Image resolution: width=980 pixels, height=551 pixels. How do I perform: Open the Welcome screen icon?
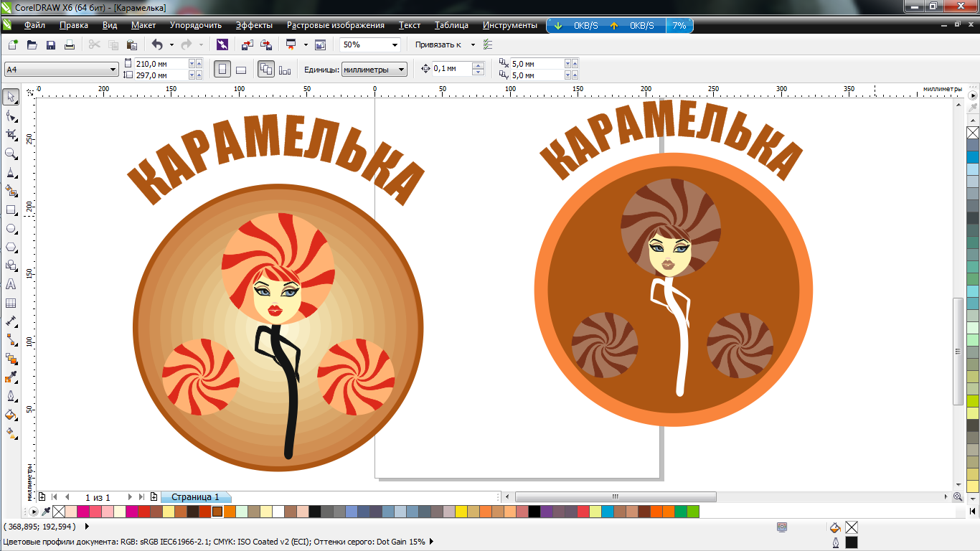(320, 44)
